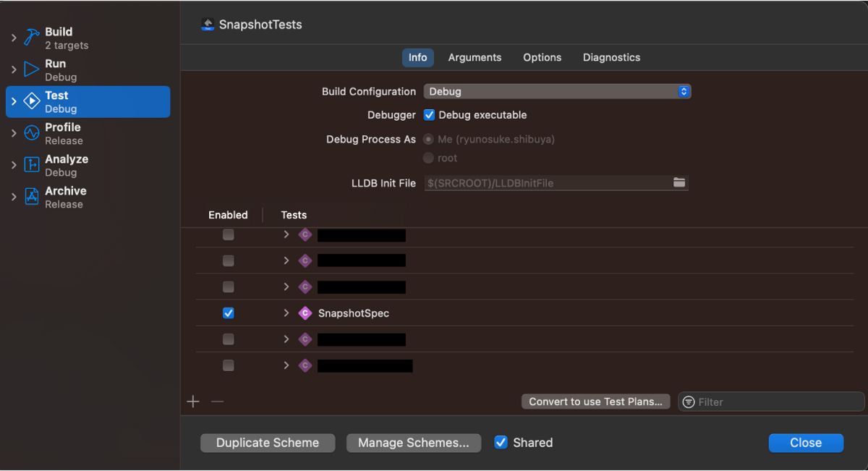Toggle the Shared checkbox
868x471 pixels.
coord(501,442)
